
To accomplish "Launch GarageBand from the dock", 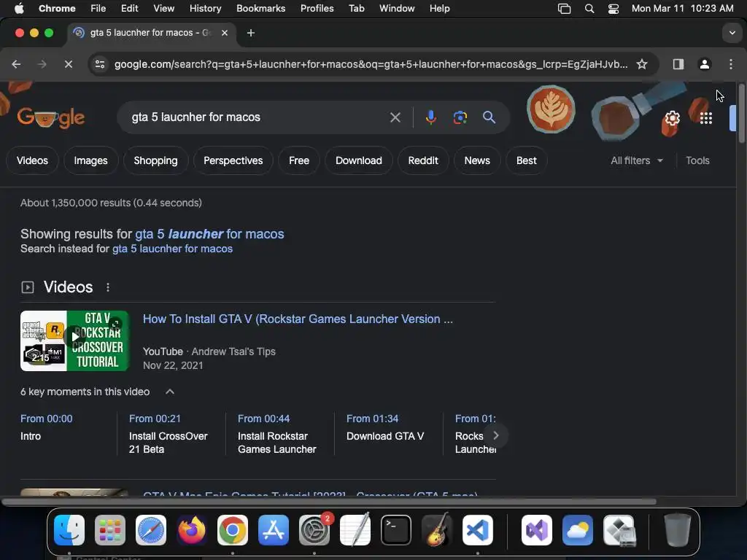I will tap(437, 530).
